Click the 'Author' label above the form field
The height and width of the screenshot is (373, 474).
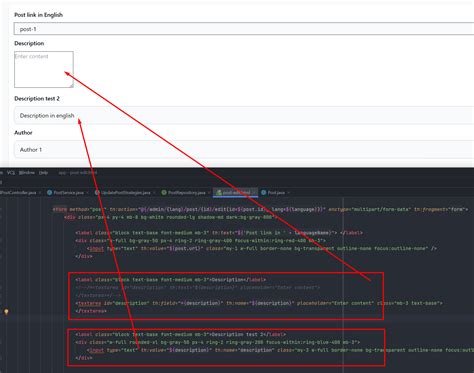[23, 132]
